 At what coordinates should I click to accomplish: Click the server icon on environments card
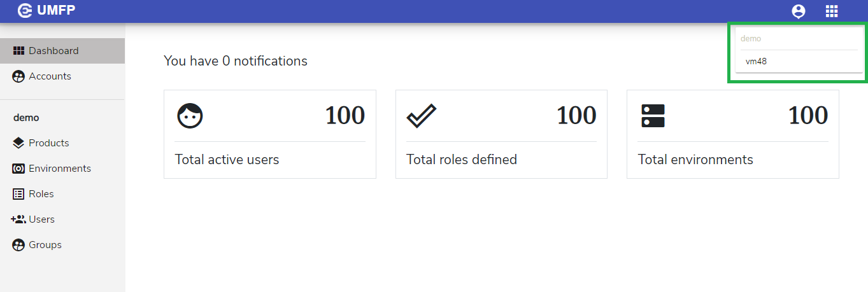653,116
